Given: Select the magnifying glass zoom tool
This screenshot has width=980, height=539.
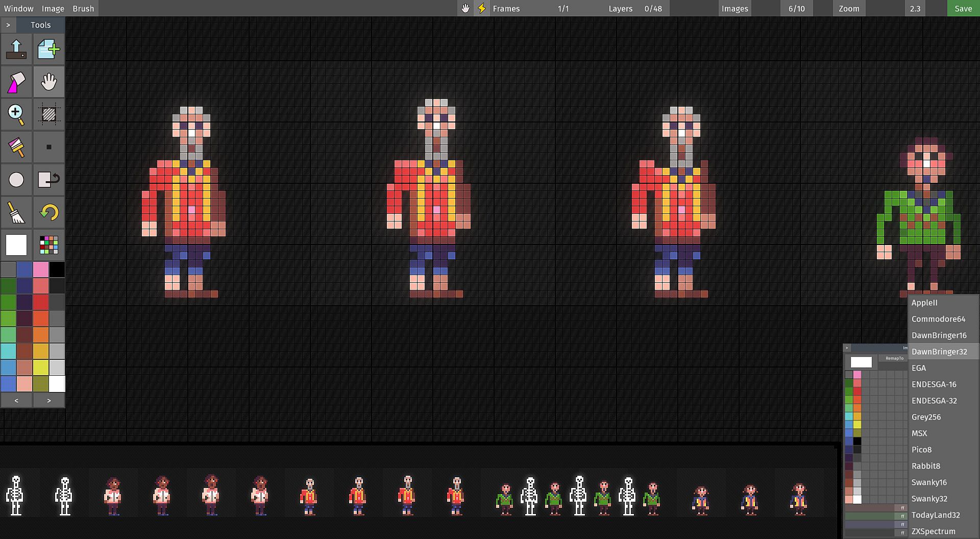Looking at the screenshot, I should coord(16,114).
